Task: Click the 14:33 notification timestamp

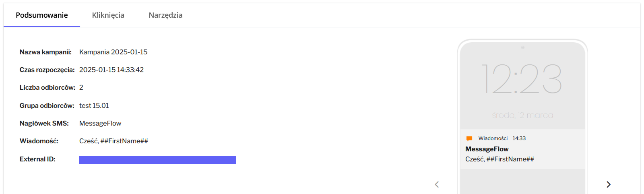Action: 519,138
